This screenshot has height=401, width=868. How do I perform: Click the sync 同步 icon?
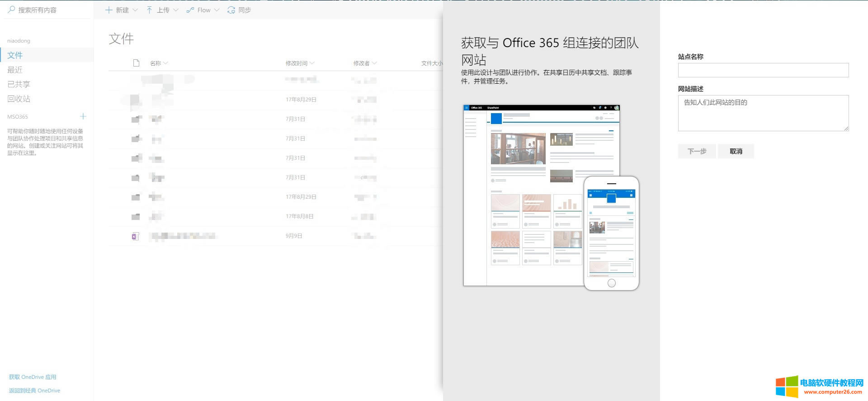click(231, 10)
